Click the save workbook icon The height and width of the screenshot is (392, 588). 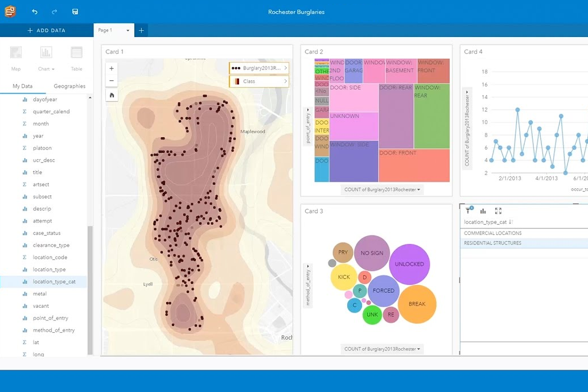75,12
